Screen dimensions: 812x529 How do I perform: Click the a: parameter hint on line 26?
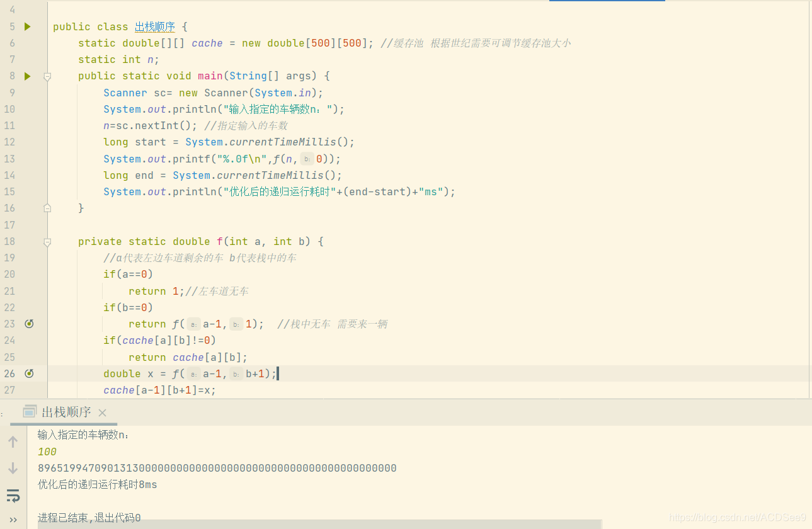click(193, 373)
